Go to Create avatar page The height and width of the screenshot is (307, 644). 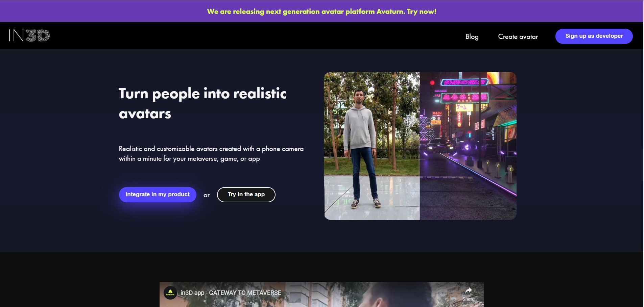tap(518, 36)
